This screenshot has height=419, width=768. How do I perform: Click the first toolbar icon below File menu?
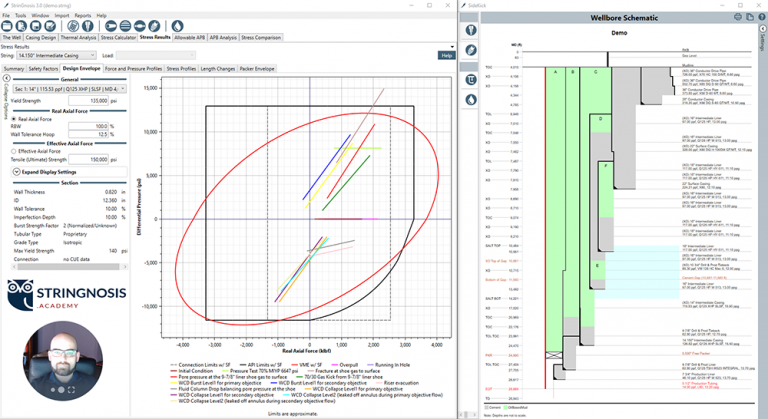7,25
